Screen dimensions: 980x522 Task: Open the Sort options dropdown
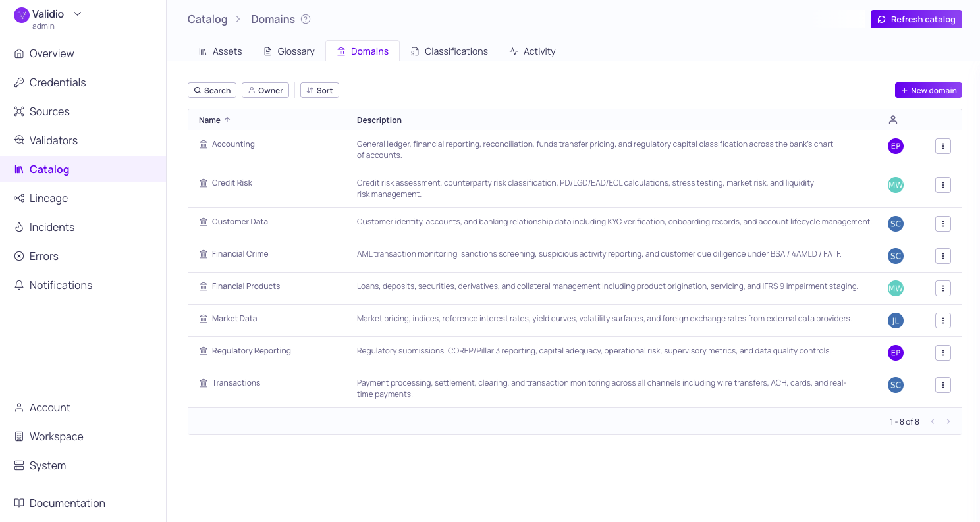319,90
